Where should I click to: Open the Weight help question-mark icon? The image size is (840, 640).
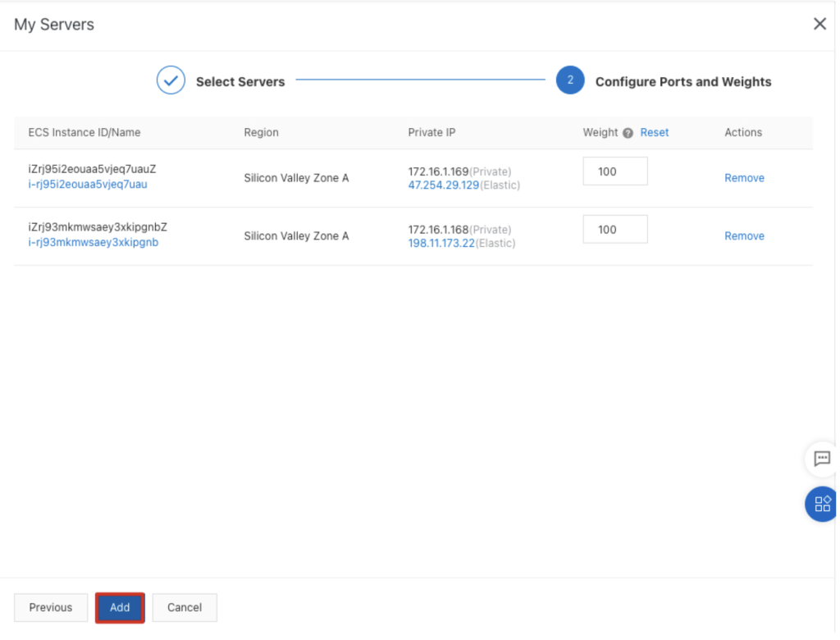[x=628, y=133]
